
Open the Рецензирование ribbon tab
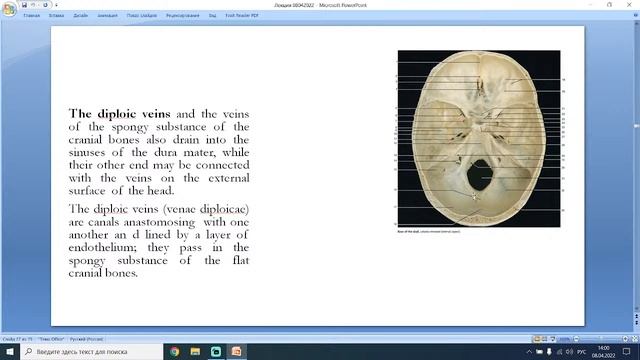[x=182, y=16]
